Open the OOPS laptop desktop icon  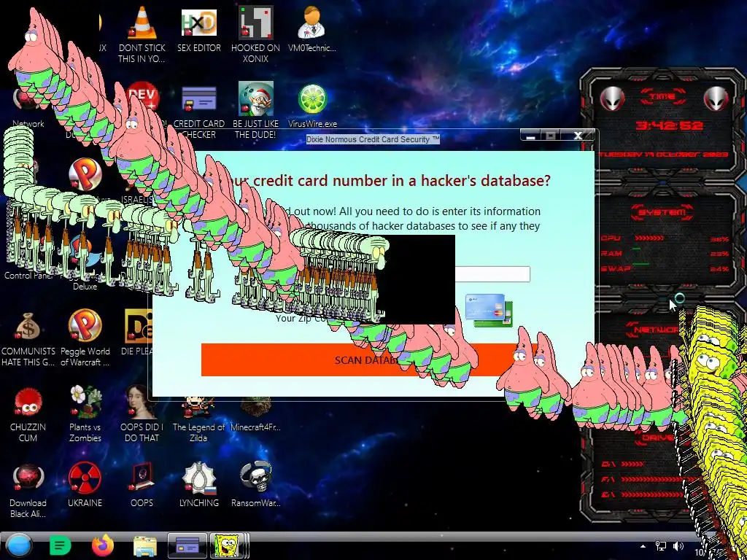(x=142, y=478)
